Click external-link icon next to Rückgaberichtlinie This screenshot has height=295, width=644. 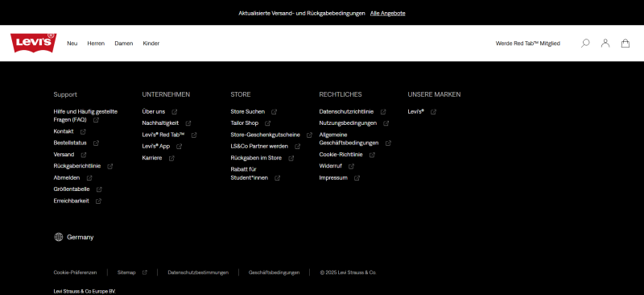(110, 166)
